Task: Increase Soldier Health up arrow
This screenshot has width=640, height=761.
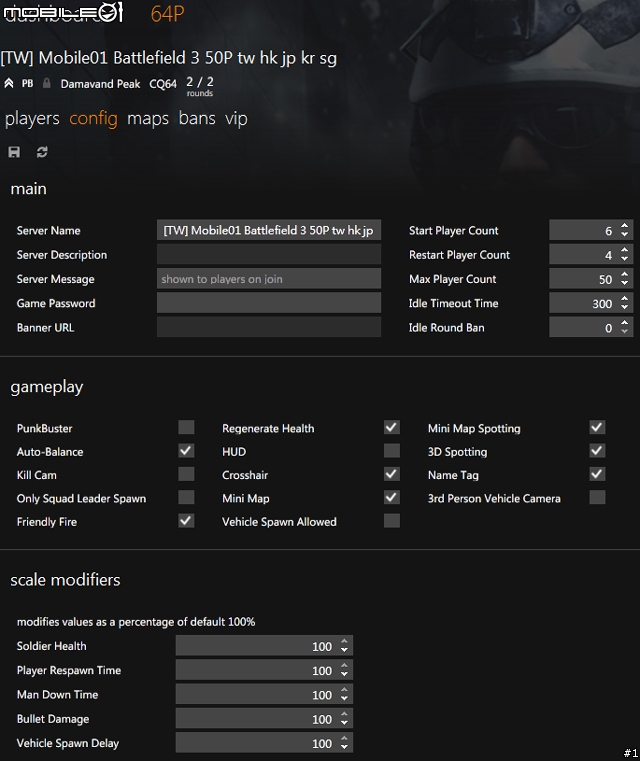Action: click(x=344, y=641)
